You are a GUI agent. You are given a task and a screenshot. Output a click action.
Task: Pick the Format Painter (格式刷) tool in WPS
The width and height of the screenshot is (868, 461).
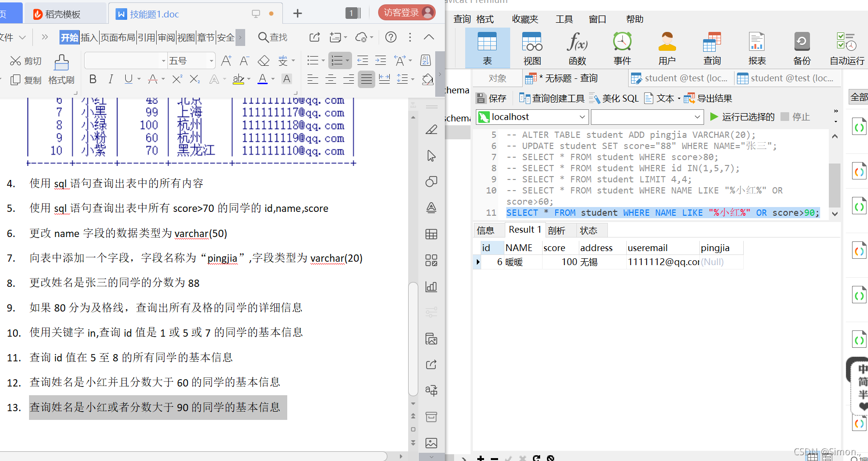(61, 70)
